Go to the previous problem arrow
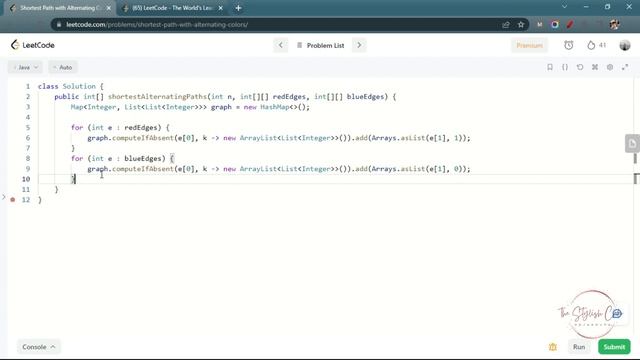Screen dimensions: 640x360 pyautogui.click(x=281, y=45)
